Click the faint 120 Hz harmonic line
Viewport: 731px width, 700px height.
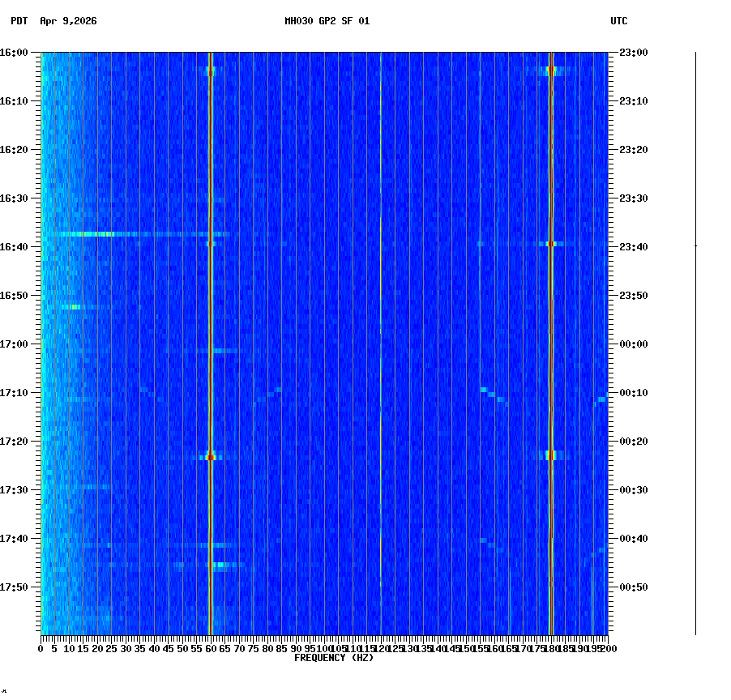(381, 324)
